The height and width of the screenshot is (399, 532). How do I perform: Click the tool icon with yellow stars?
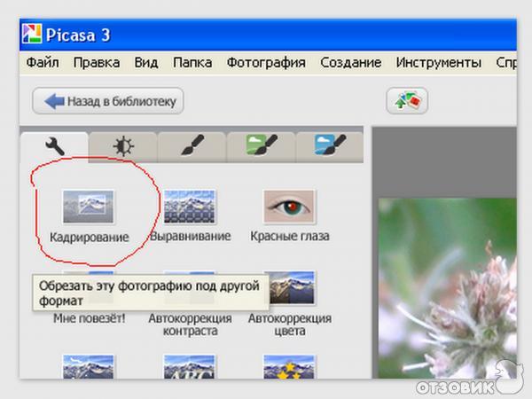289,366
